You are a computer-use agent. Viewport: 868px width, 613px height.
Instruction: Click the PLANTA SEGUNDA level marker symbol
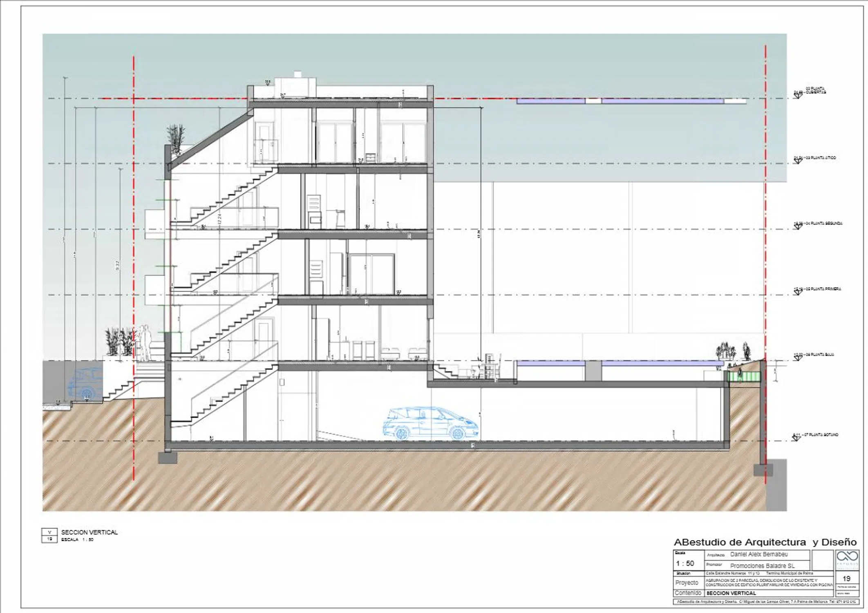point(797,226)
